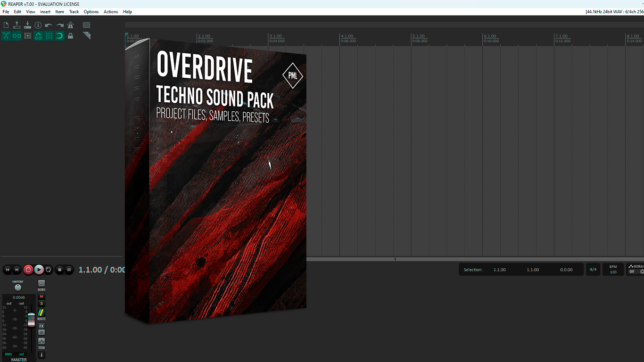Image resolution: width=644 pixels, height=362 pixels.
Task: Click the selection end field in the middle
Action: click(533, 270)
